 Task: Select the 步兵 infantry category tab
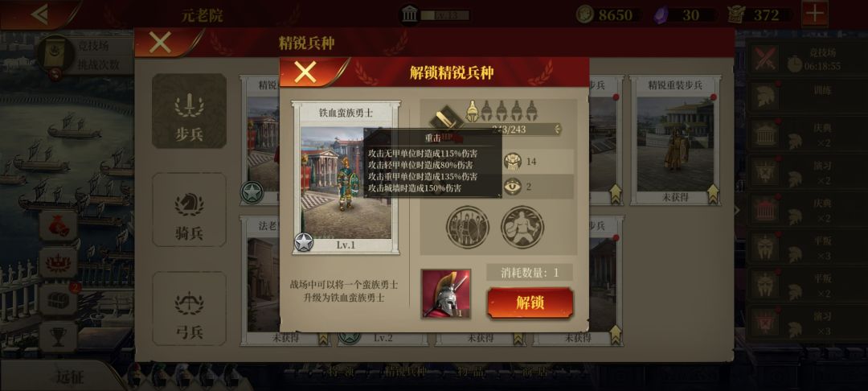click(190, 111)
